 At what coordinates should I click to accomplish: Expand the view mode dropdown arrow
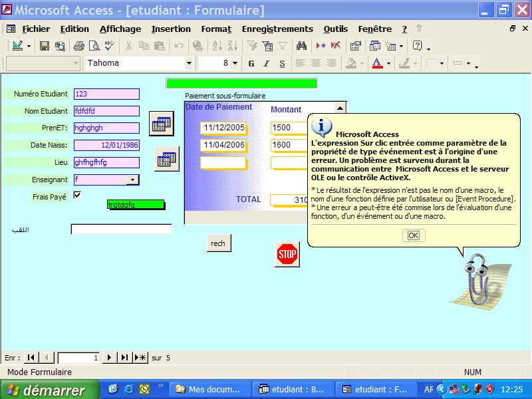(29, 46)
